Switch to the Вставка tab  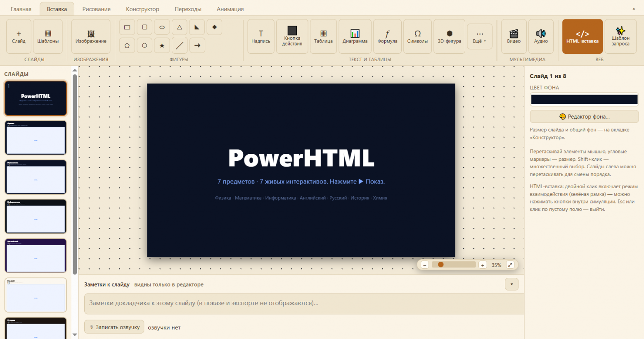coord(57,9)
